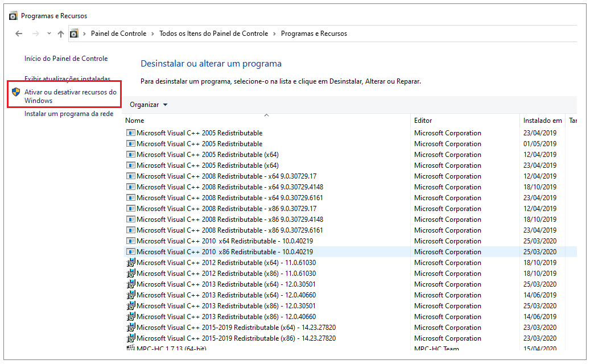The width and height of the screenshot is (590, 364).
Task: Click the icon of Visual C++ 2010 x86 Redistributable
Action: click(130, 252)
